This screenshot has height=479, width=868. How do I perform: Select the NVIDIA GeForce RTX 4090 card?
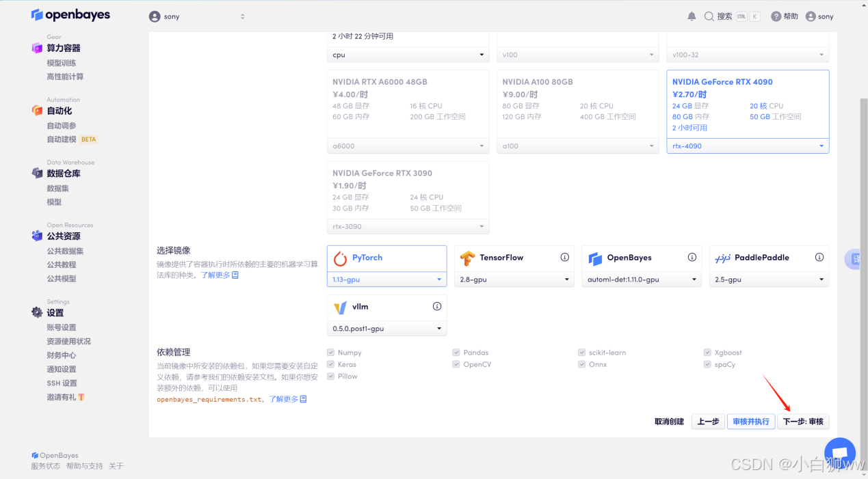pyautogui.click(x=748, y=111)
